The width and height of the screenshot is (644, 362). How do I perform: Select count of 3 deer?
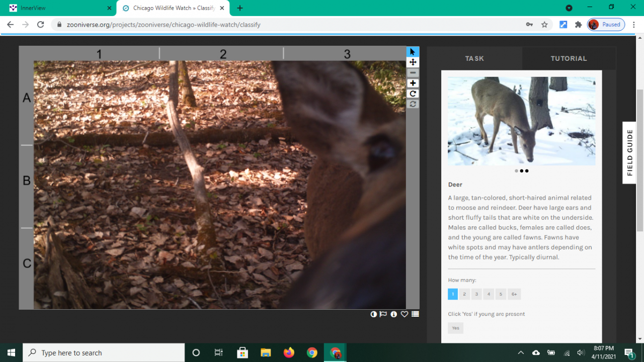click(x=476, y=294)
